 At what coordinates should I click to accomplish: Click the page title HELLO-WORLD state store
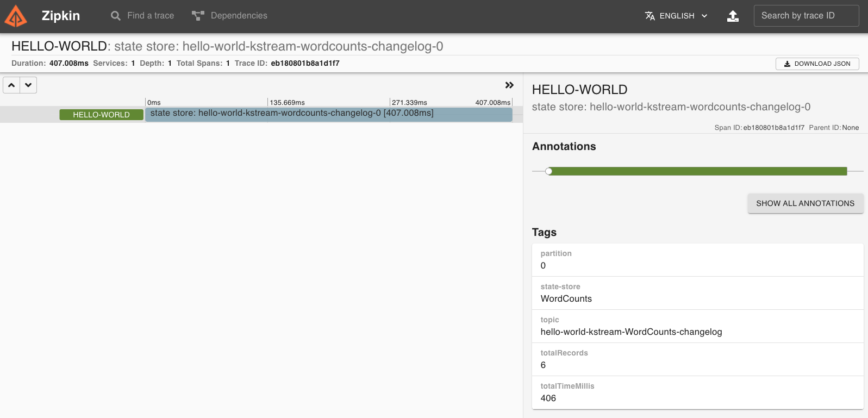coord(227,46)
